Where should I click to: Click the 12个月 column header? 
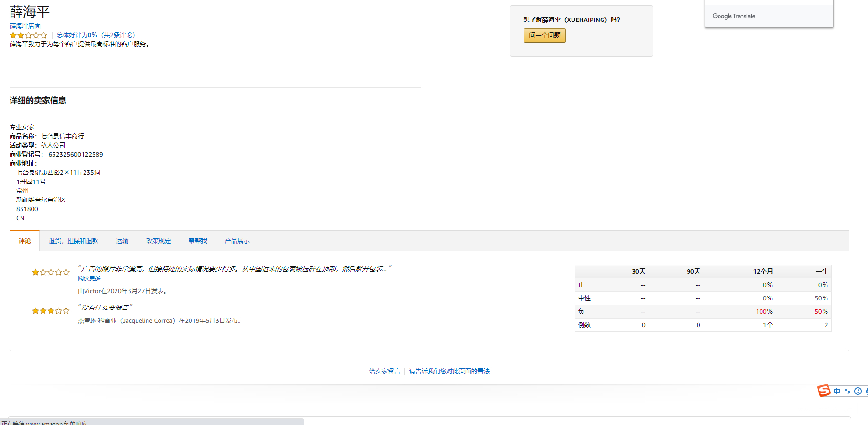[x=763, y=271]
